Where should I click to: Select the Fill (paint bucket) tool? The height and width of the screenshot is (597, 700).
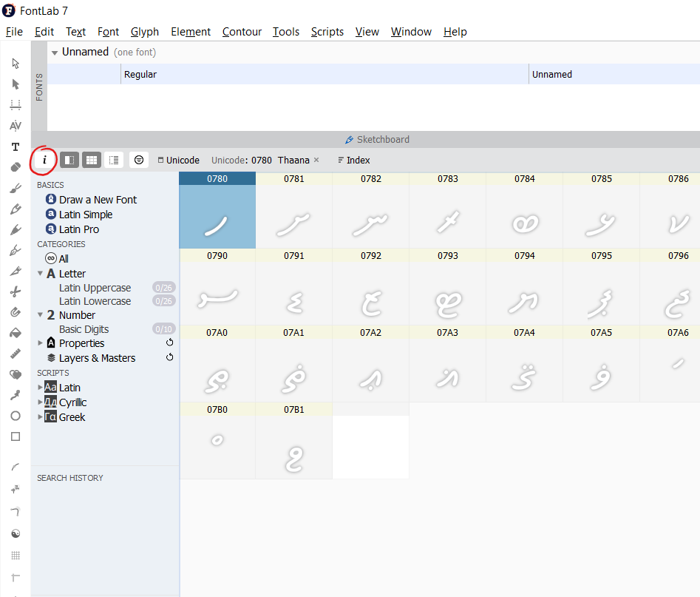pyautogui.click(x=16, y=333)
